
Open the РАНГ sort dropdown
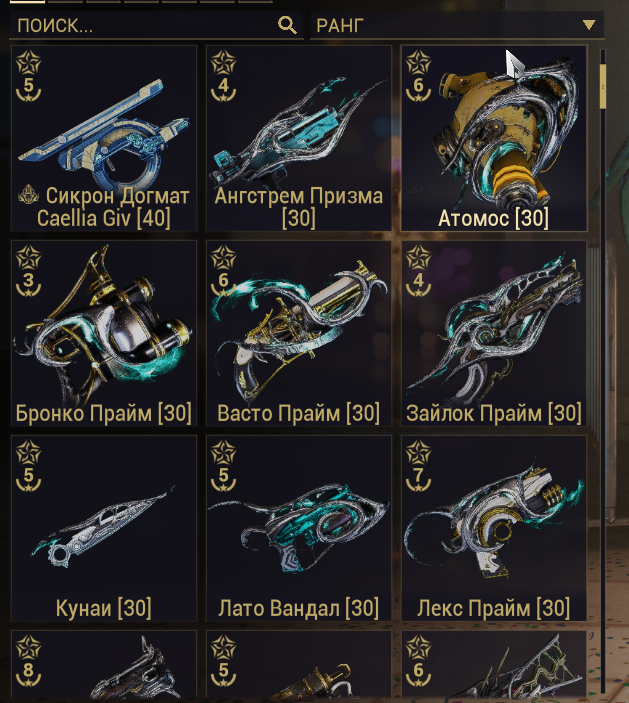pos(456,26)
